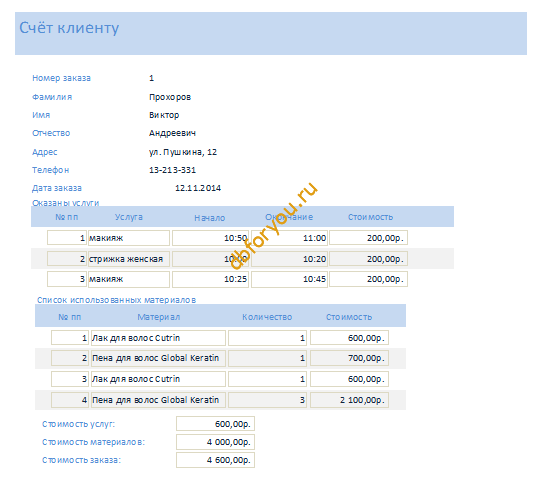The image size is (533, 484).
Task: Click the 'Услуга' column header
Action: pyautogui.click(x=128, y=217)
